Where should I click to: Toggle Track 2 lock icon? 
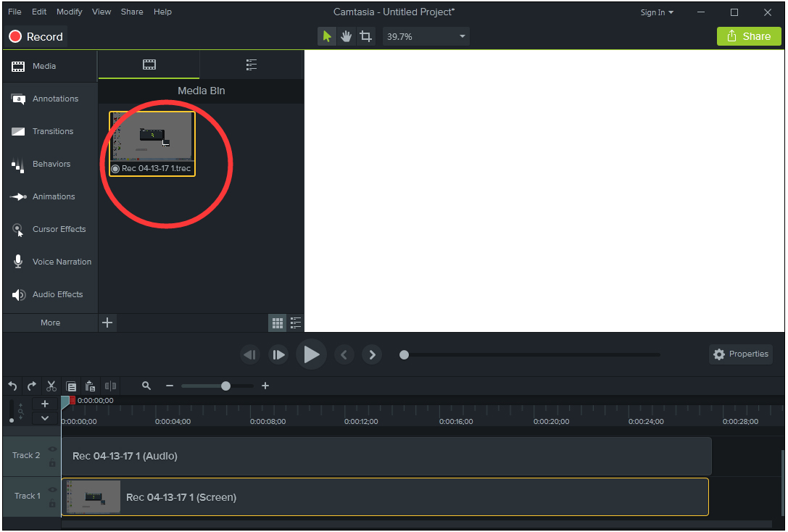click(52, 462)
